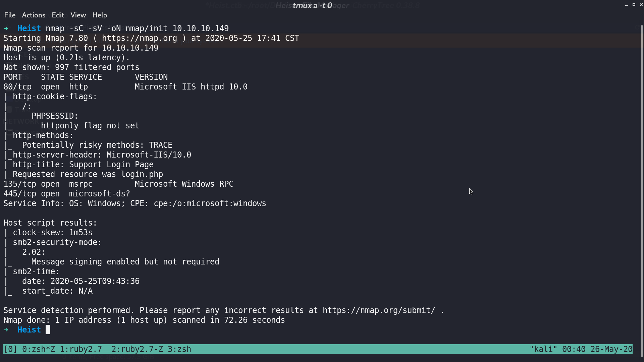Click the https://nmap.org URL in first output line

click(x=140, y=38)
